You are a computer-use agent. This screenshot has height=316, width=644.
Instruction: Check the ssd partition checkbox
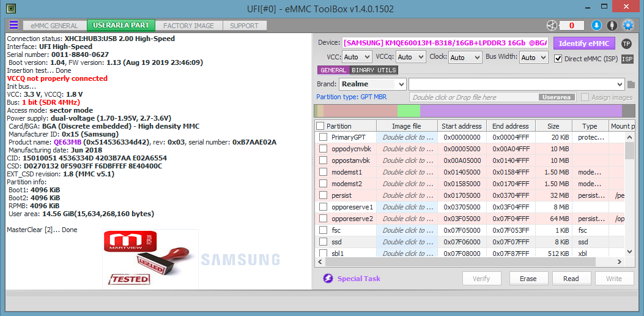point(324,241)
